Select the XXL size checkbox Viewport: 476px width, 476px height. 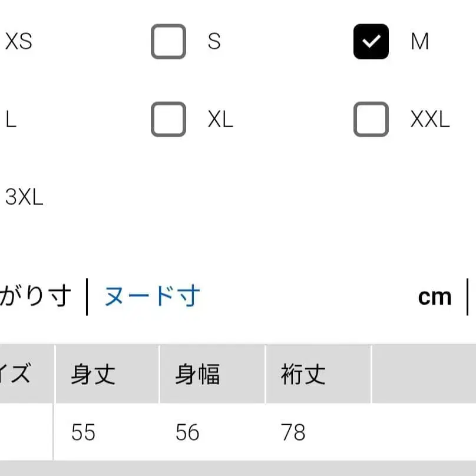(x=371, y=120)
